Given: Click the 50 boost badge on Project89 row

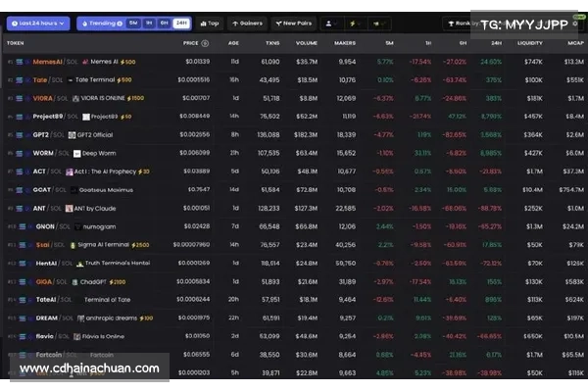Looking at the screenshot, I should [126, 117].
